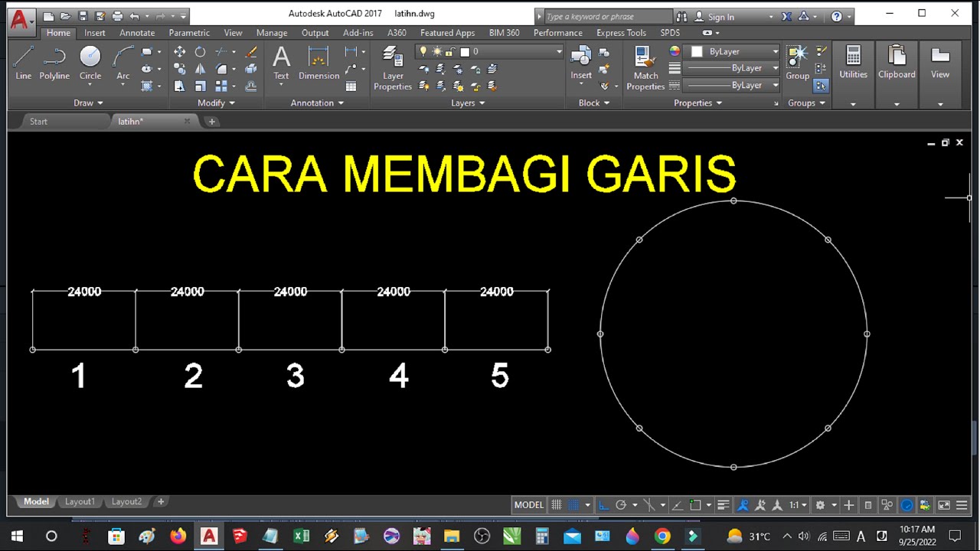Screen dimensions: 980x551
Task: Open Google Chrome from the taskbar
Action: (x=662, y=536)
